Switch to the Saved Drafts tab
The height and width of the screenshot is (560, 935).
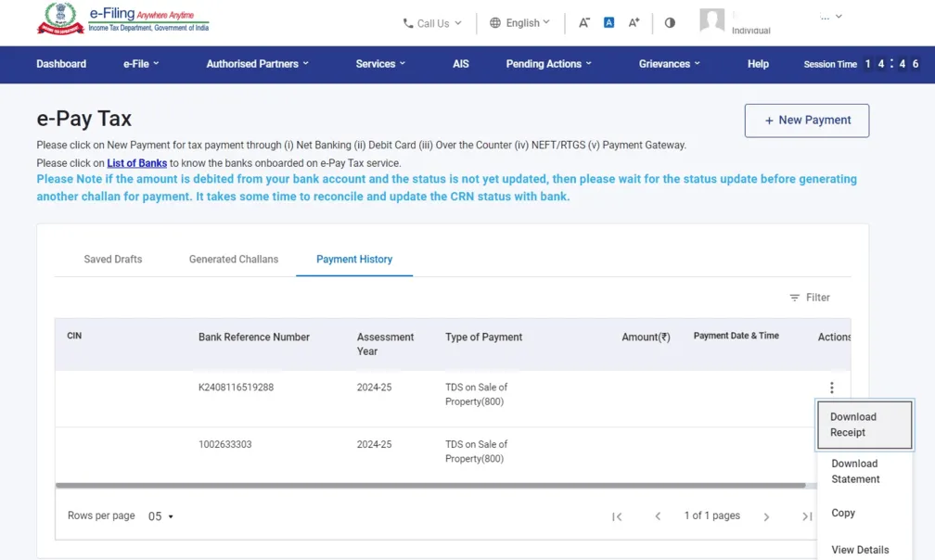pyautogui.click(x=113, y=260)
